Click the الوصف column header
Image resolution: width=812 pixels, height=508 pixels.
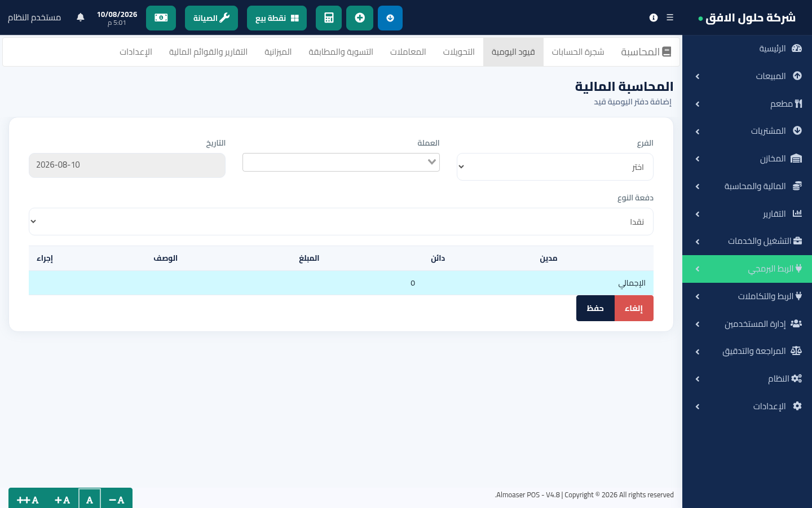[x=166, y=259]
